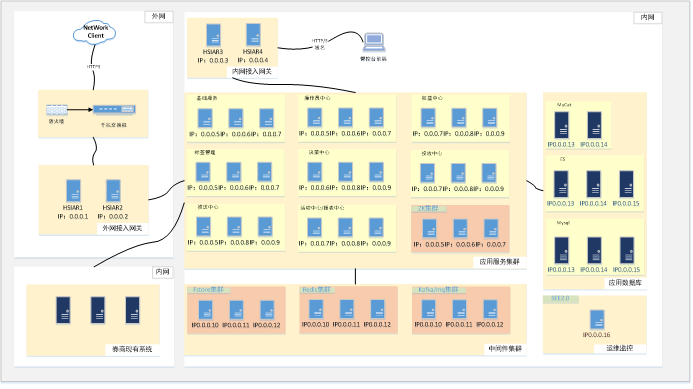Select the middle dark server in the legacy system box

(x=98, y=310)
